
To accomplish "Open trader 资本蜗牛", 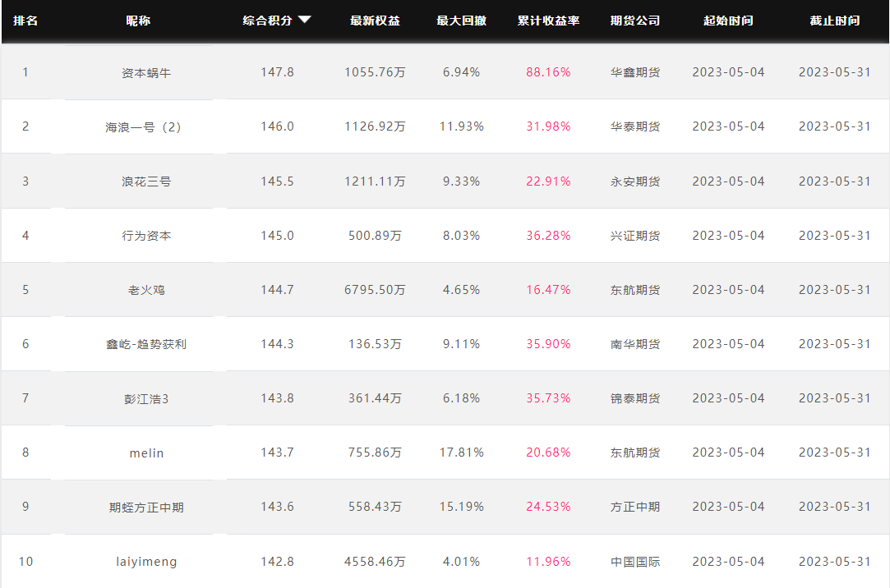I will pos(146,72).
